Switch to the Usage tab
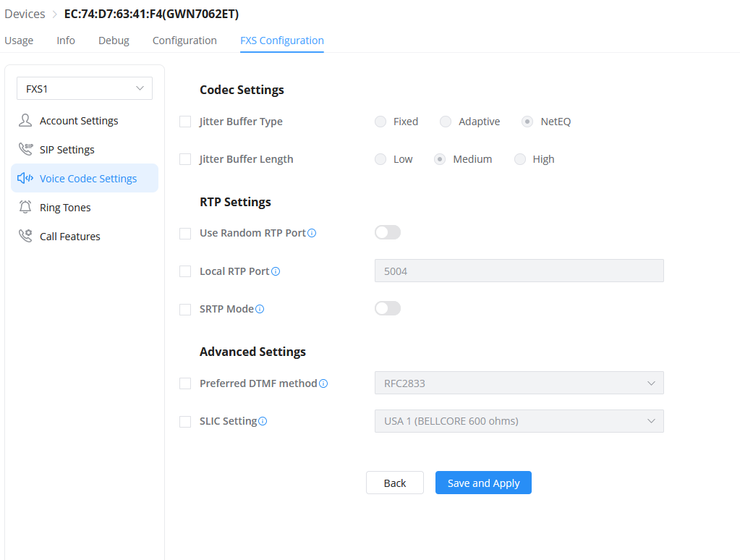740x560 pixels. click(19, 41)
